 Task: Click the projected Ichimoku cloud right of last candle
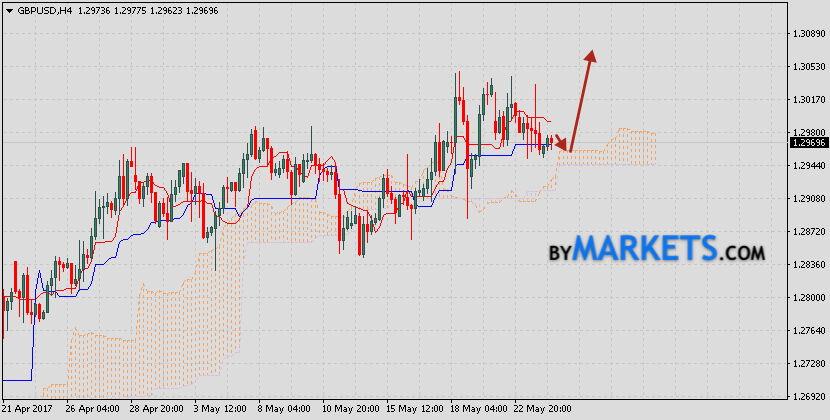(625, 148)
